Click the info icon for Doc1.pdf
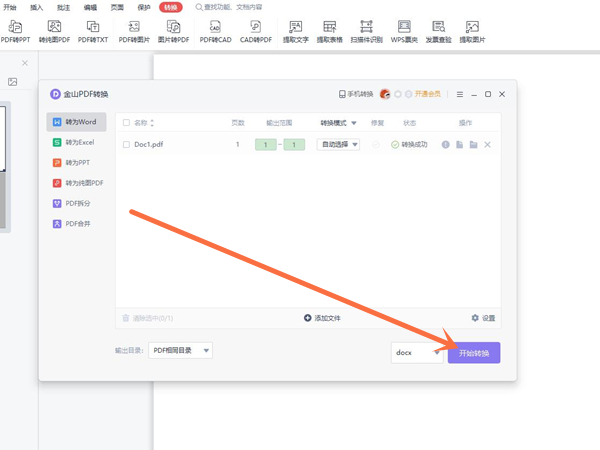This screenshot has height=450, width=600. point(446,145)
